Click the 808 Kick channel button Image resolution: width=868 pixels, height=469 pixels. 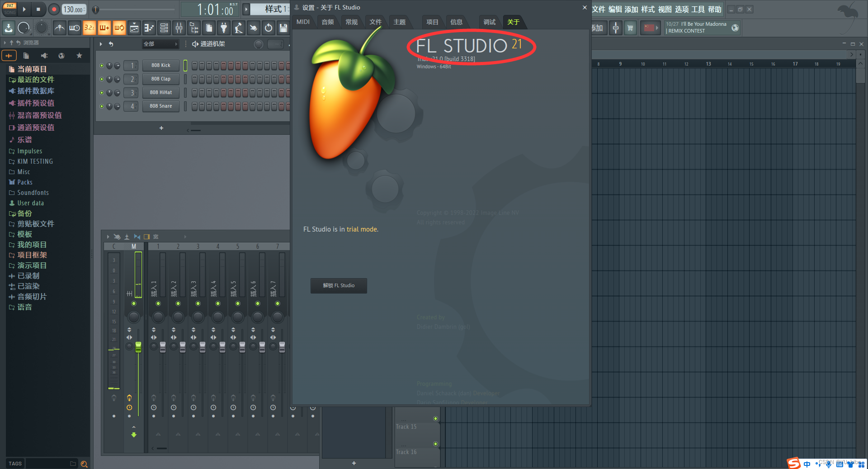tap(161, 65)
